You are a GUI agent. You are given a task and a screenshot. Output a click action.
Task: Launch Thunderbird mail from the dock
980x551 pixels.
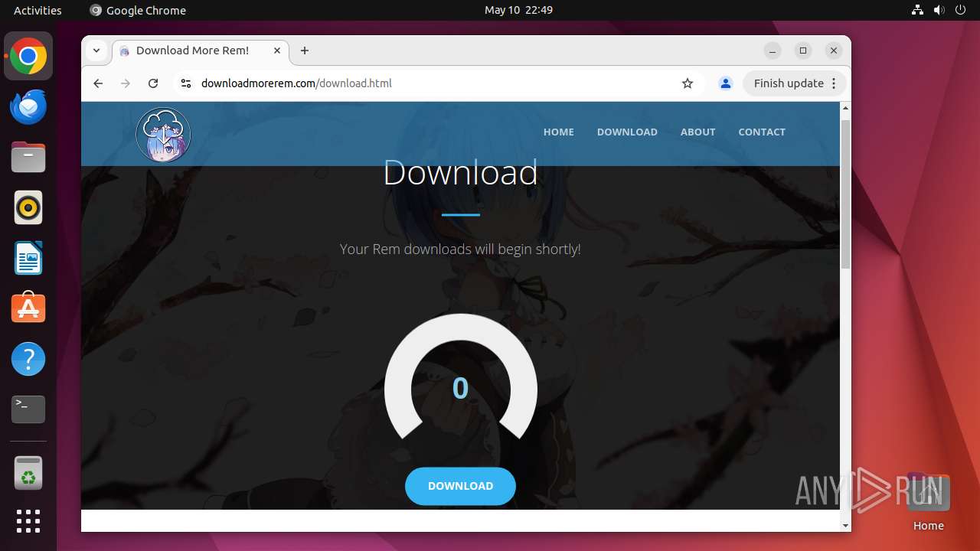28,106
